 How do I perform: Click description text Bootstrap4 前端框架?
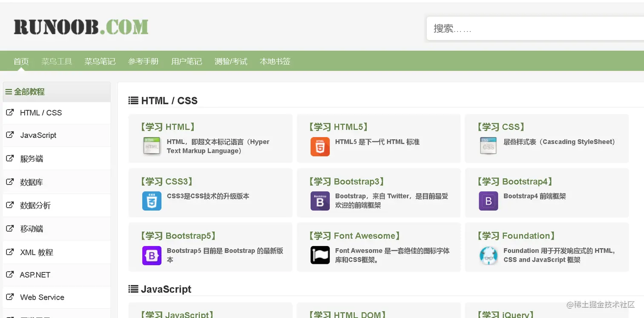pos(535,196)
